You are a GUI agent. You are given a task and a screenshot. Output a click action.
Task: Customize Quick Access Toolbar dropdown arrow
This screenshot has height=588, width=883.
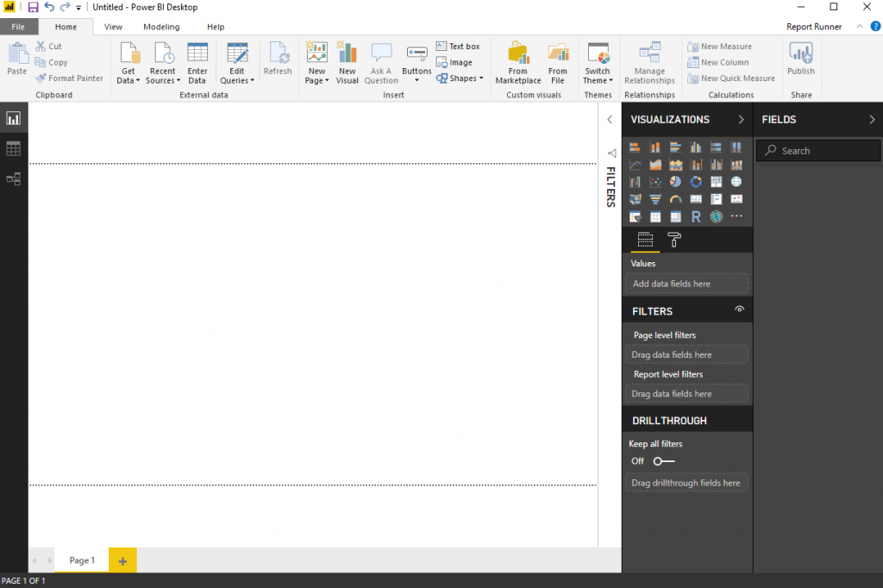click(78, 8)
